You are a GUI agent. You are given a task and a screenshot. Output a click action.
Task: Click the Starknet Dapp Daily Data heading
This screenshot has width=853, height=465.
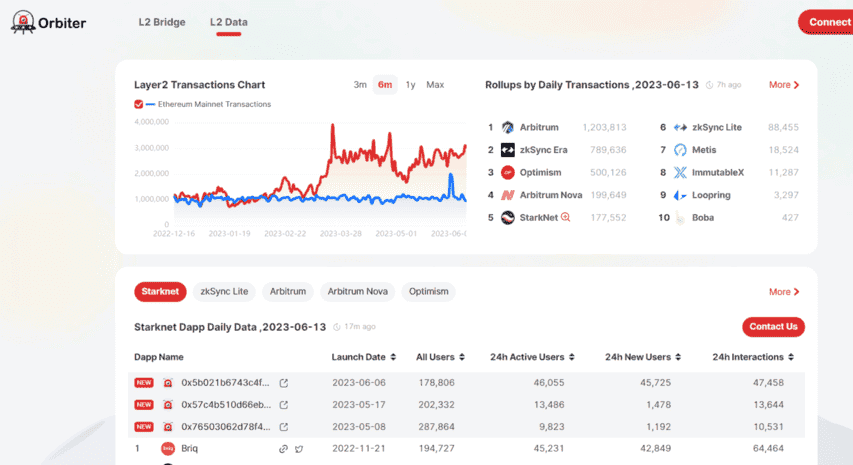point(230,327)
